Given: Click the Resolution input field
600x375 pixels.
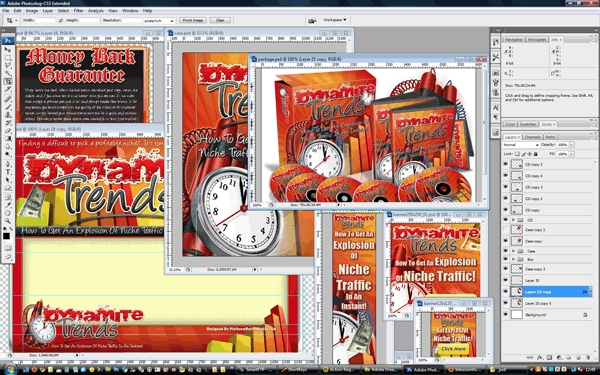Looking at the screenshot, I should (132, 20).
